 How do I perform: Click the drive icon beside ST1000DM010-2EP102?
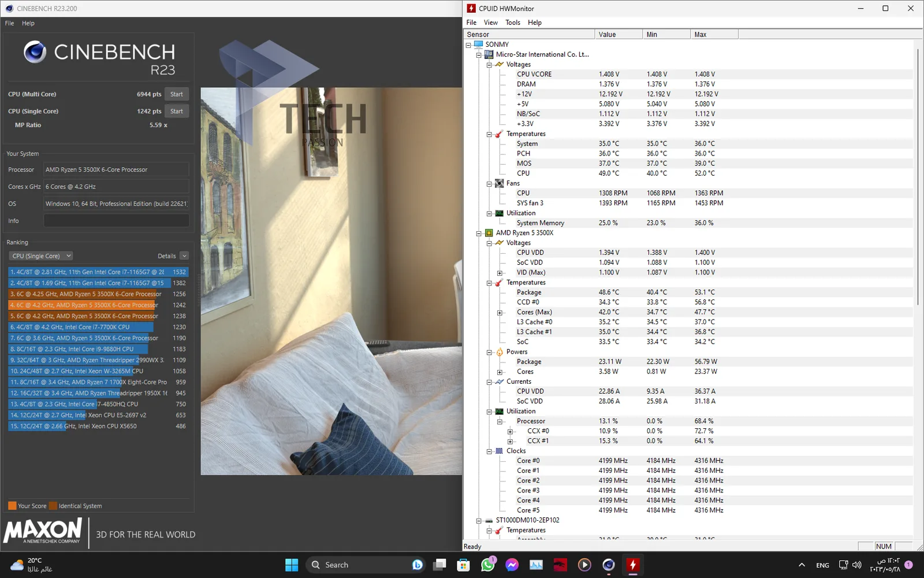pos(489,520)
